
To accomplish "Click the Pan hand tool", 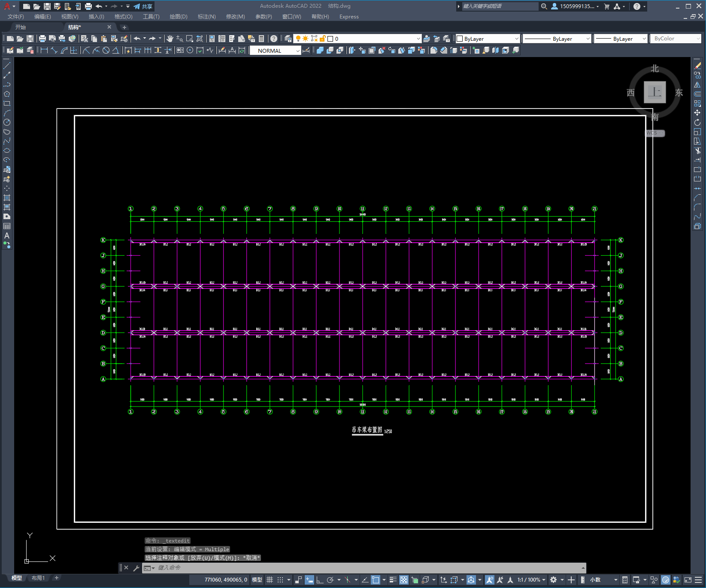I will tap(170, 39).
